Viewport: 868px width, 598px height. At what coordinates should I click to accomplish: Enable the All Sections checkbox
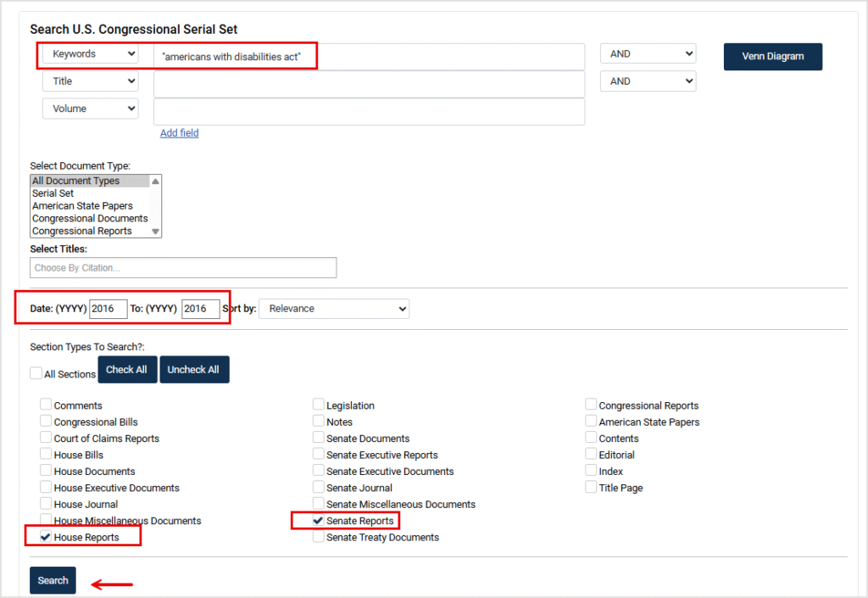pos(36,373)
